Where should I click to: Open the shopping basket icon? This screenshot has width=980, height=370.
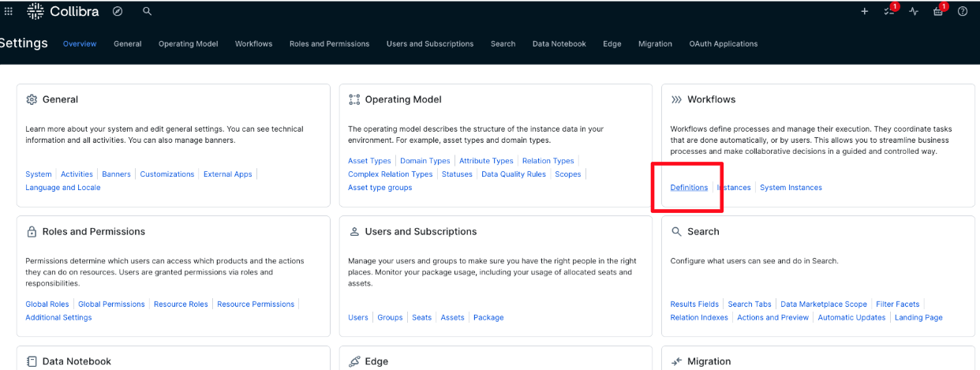click(x=939, y=10)
